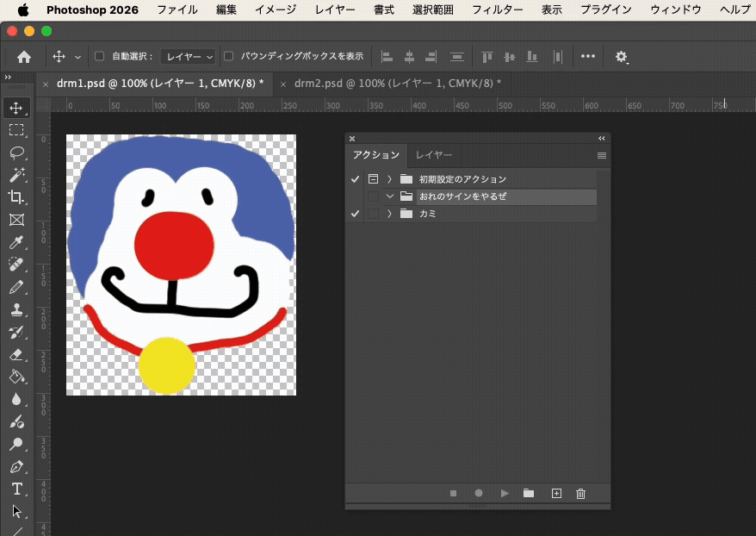Select the Eyedropper tool
The image size is (756, 536).
tap(16, 241)
